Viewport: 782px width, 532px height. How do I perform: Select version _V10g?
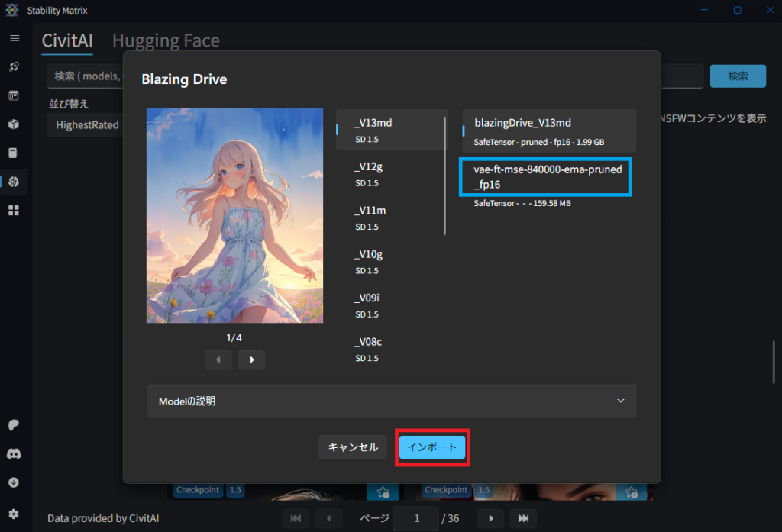(x=392, y=261)
